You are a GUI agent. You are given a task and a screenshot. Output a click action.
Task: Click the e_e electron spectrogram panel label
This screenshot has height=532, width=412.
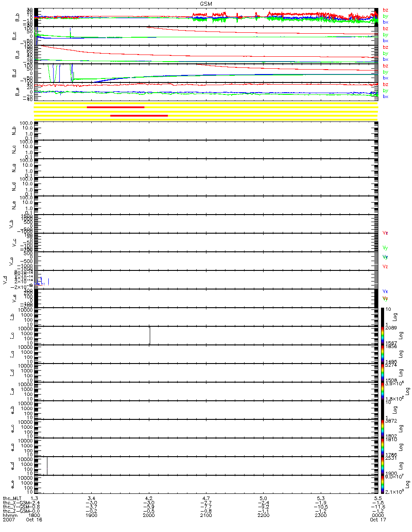(x=13, y=485)
